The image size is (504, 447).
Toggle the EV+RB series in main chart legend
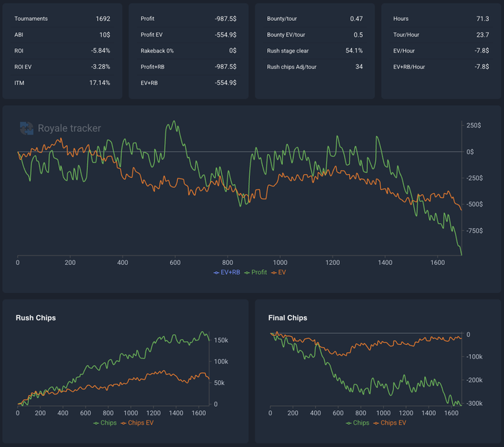coord(227,273)
